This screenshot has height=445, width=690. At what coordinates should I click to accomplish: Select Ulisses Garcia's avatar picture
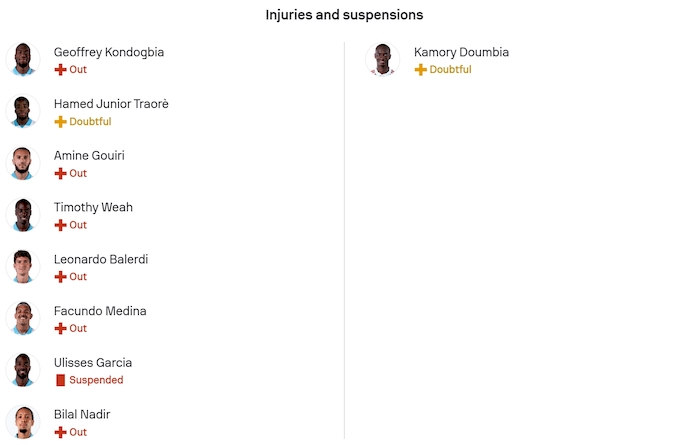tap(22, 370)
